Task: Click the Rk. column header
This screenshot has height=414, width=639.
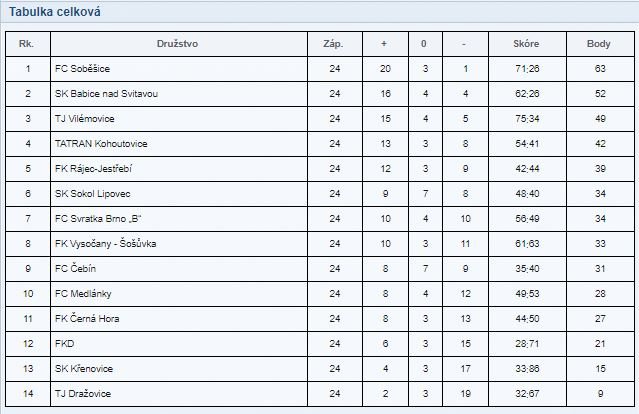Action: click(26, 44)
